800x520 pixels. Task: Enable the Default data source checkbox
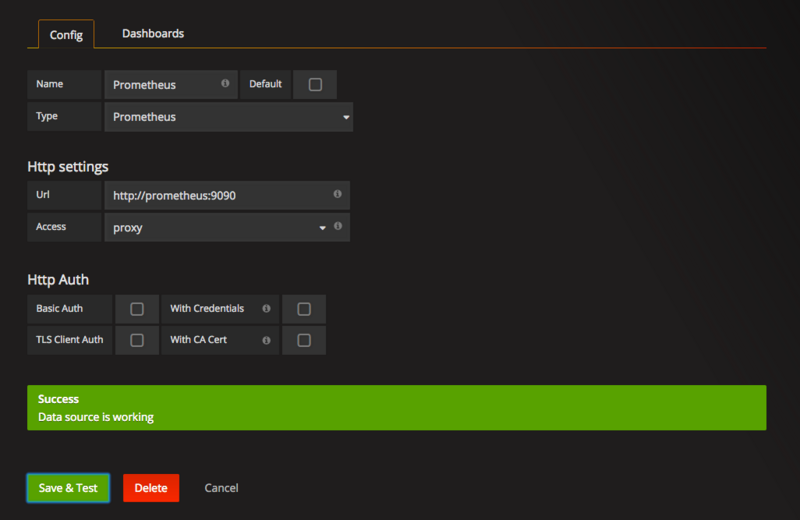pos(315,85)
